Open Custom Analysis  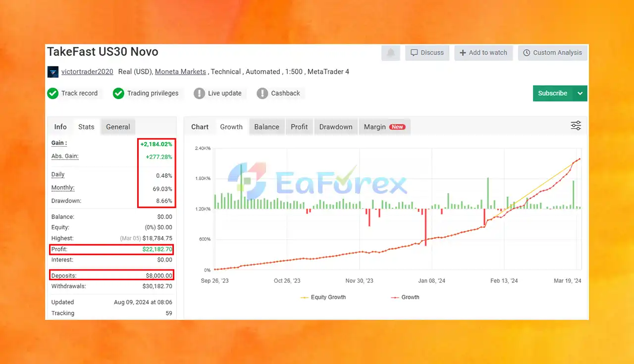tap(553, 52)
